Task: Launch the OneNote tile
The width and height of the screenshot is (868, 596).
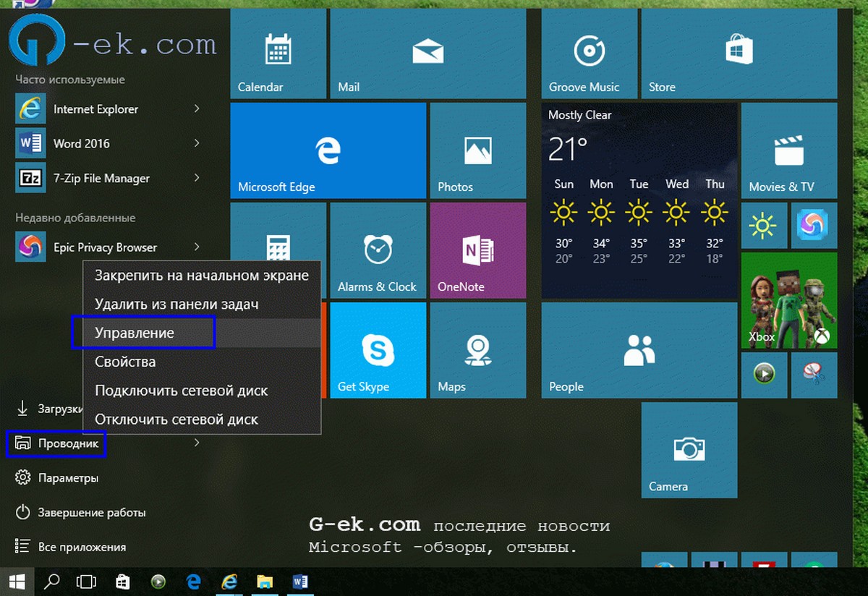Action: pos(477,250)
